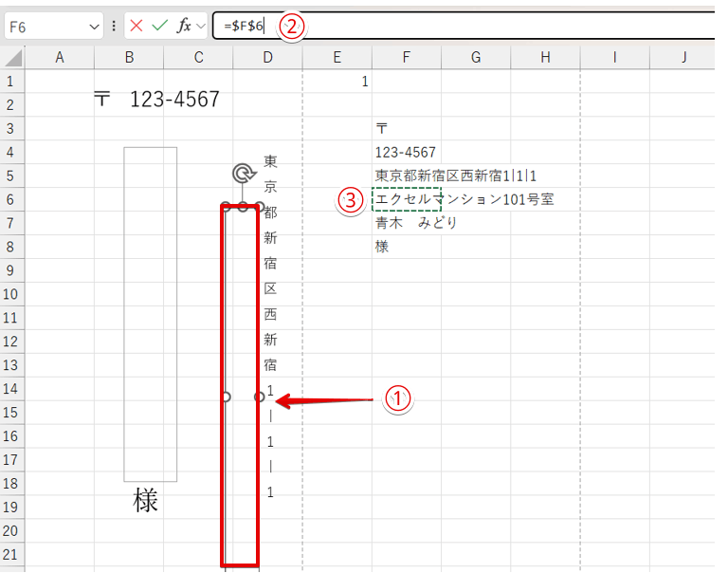Image resolution: width=728 pixels, height=573 pixels.
Task: Click the large 123-4567 postal code text
Action: (174, 100)
